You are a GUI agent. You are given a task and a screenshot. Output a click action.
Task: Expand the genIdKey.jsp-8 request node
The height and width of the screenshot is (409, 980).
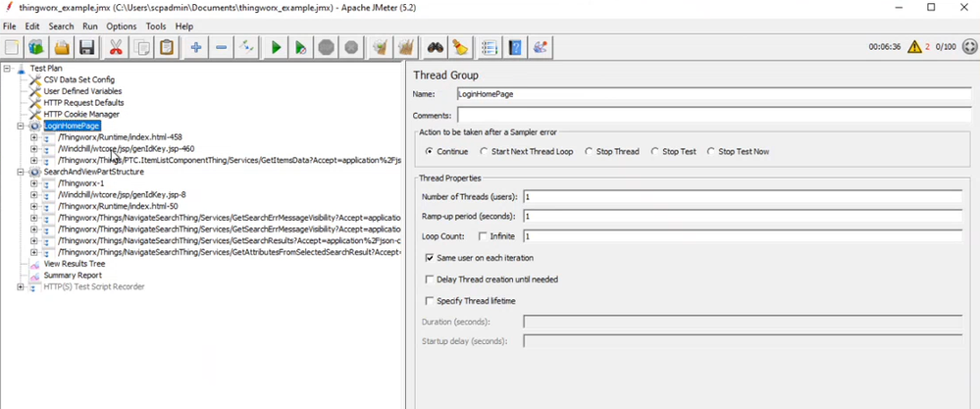33,194
